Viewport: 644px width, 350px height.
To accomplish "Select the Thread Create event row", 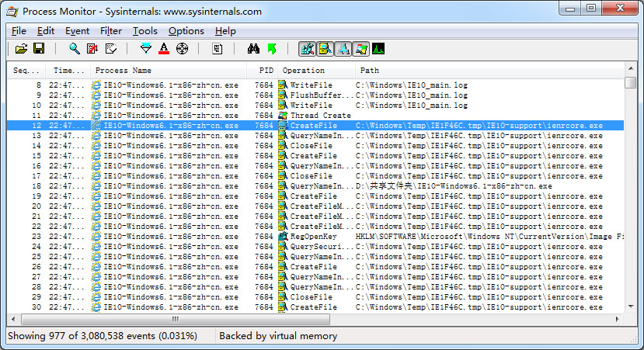I will 315,116.
